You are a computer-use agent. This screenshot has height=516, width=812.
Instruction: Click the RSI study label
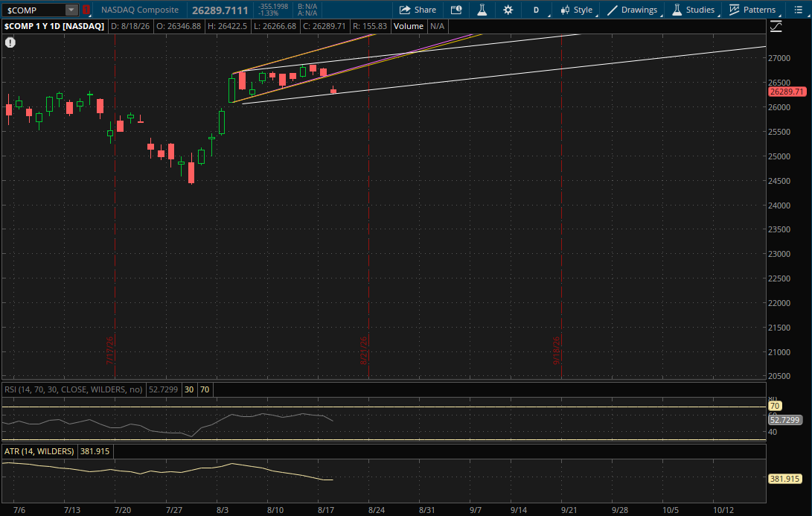tap(74, 389)
